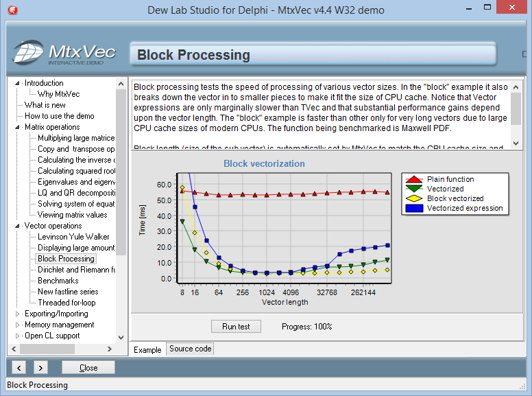Viewport: 532px width, 396px height.
Task: Click the red app icon in title bar
Action: [x=12, y=10]
